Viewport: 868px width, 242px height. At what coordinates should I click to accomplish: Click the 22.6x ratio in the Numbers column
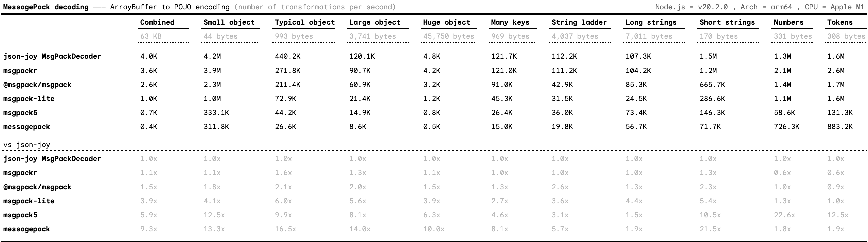[x=784, y=215]
